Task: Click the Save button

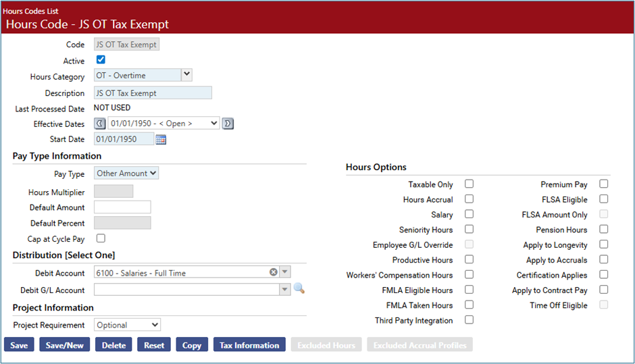Action: (19, 345)
